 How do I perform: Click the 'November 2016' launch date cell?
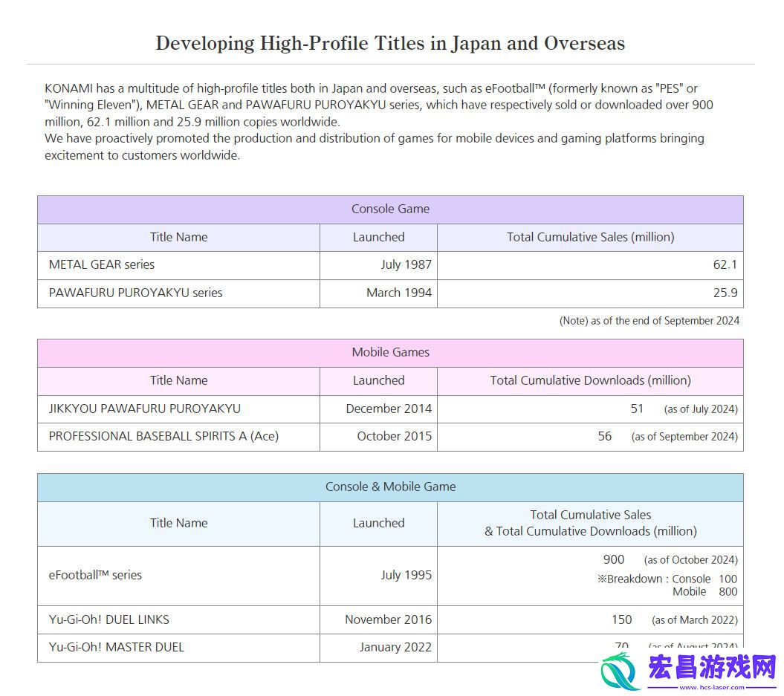pyautogui.click(x=378, y=620)
